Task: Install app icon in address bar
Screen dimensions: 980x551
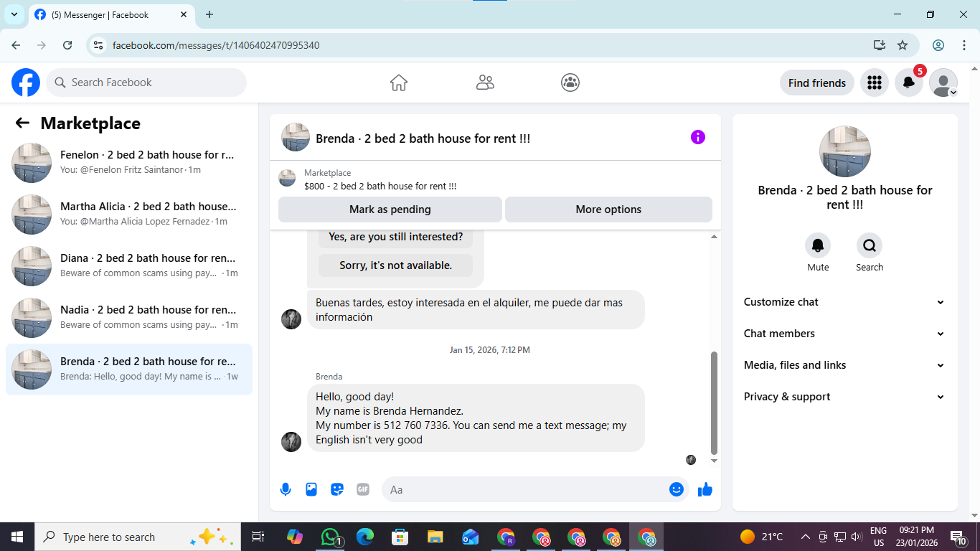Action: pyautogui.click(x=880, y=45)
